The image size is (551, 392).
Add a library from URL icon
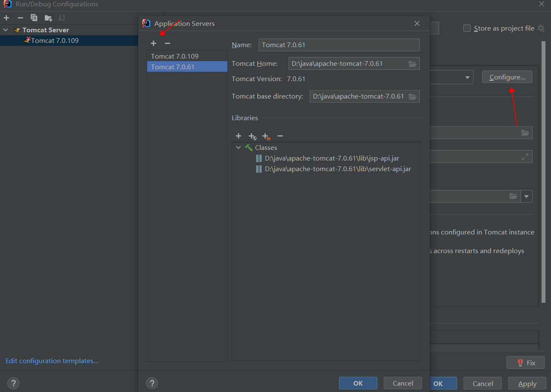[253, 136]
